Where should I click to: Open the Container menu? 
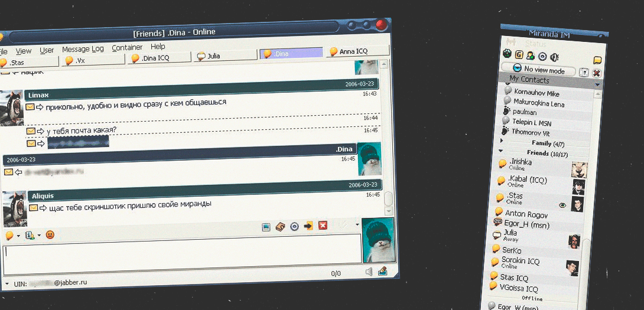pos(127,48)
